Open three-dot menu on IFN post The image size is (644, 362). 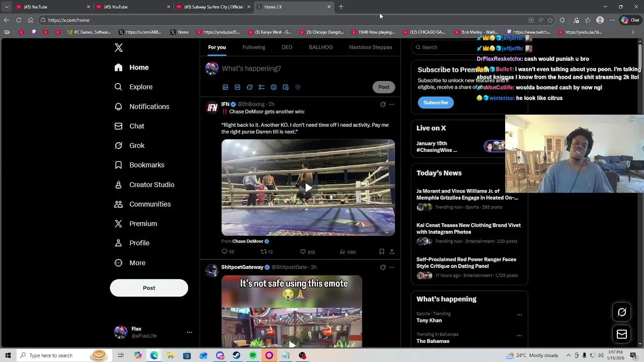[392, 105]
